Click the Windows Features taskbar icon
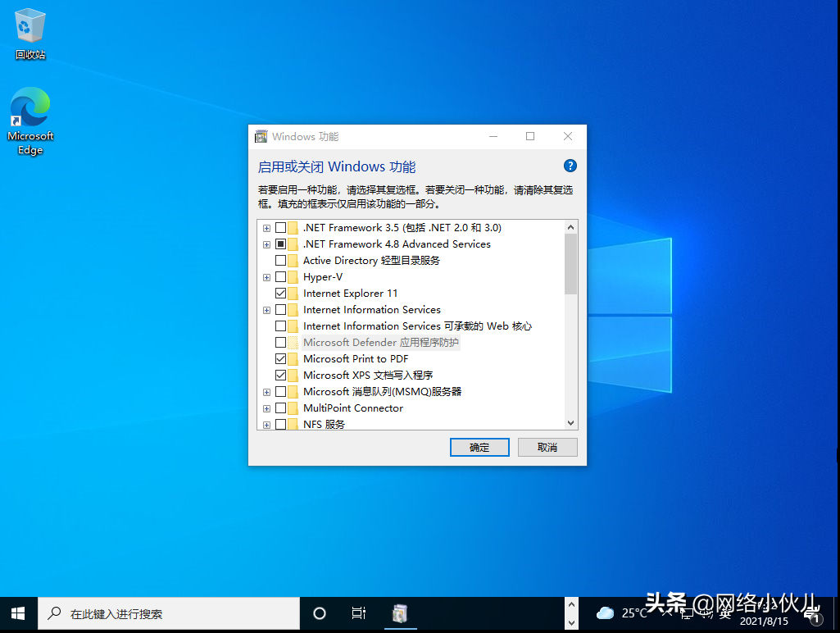 point(401,613)
